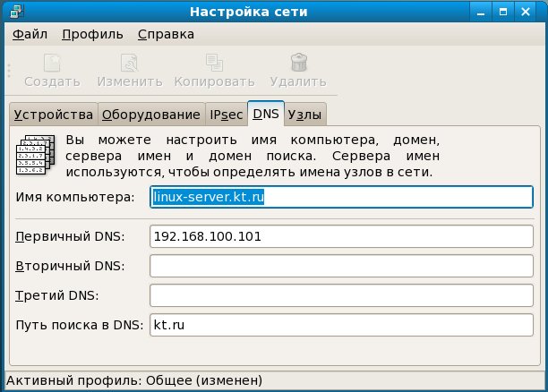This screenshot has width=548, height=392.
Task: Open the Файл menu
Action: pyautogui.click(x=30, y=34)
